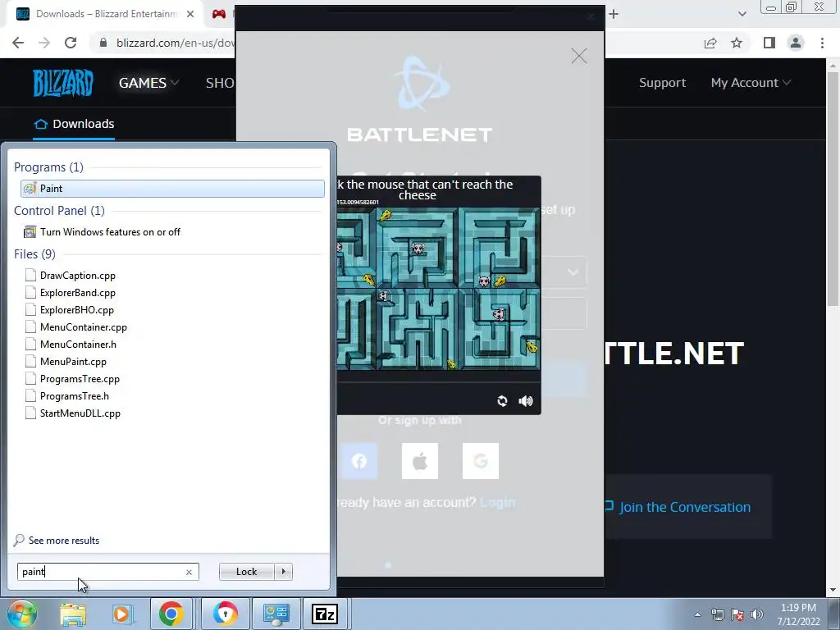This screenshot has width=840, height=630.
Task: Open a new browser tab
Action: [614, 14]
